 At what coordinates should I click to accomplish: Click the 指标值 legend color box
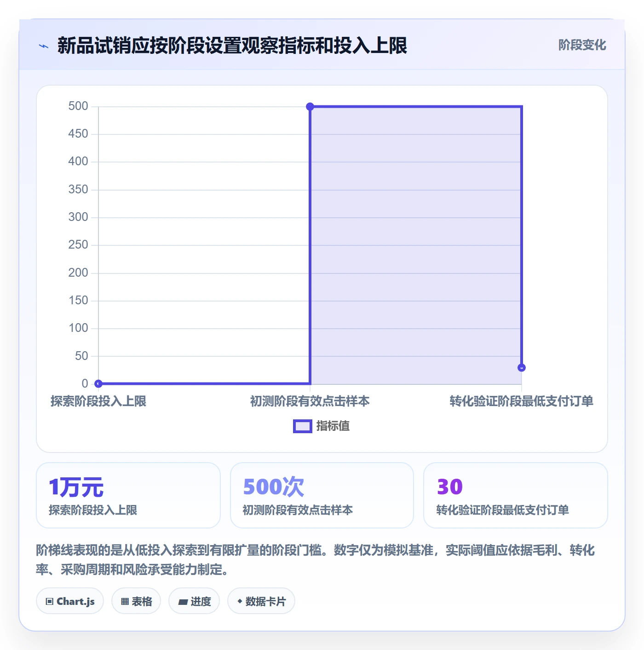tap(303, 426)
